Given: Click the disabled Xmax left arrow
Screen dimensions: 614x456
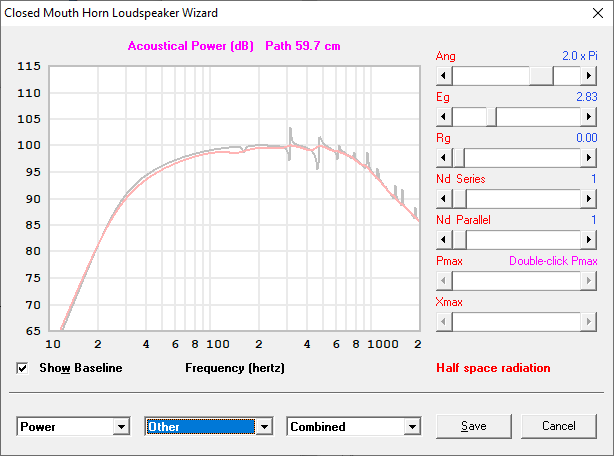Looking at the screenshot, I should 444,322.
